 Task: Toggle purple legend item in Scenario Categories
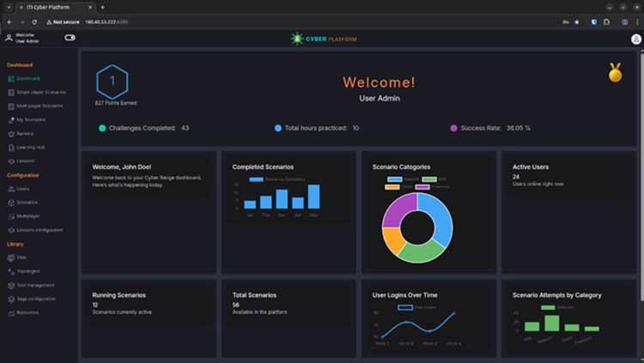point(432,187)
